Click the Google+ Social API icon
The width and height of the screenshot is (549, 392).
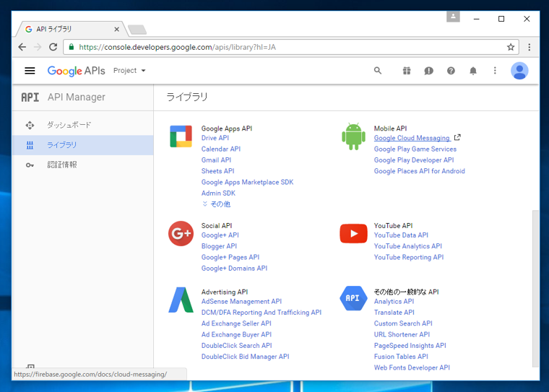click(181, 233)
